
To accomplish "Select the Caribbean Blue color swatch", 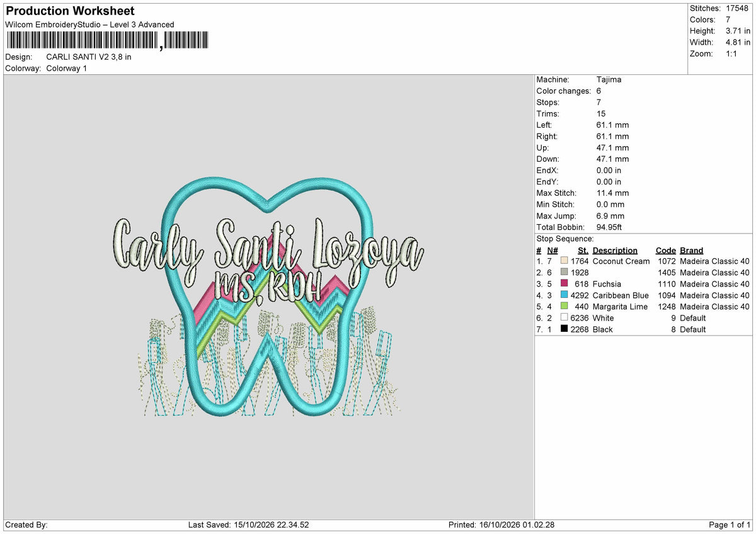I will pyautogui.click(x=564, y=295).
